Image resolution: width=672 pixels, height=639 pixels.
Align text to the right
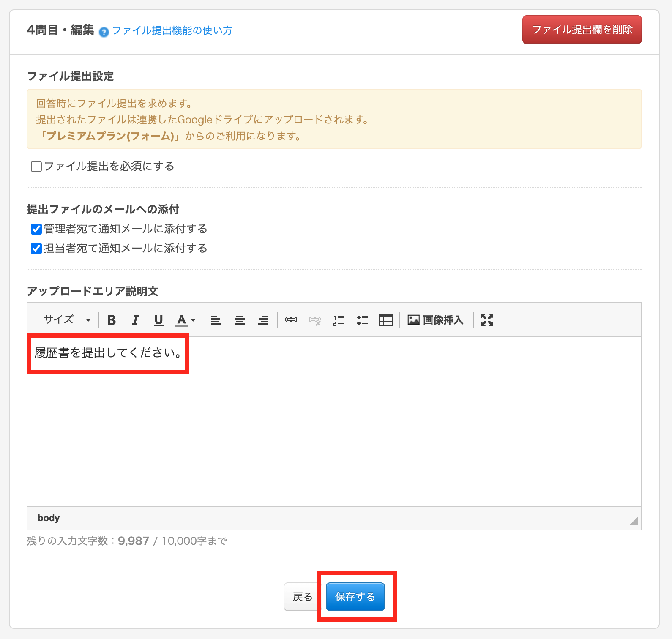click(x=263, y=320)
